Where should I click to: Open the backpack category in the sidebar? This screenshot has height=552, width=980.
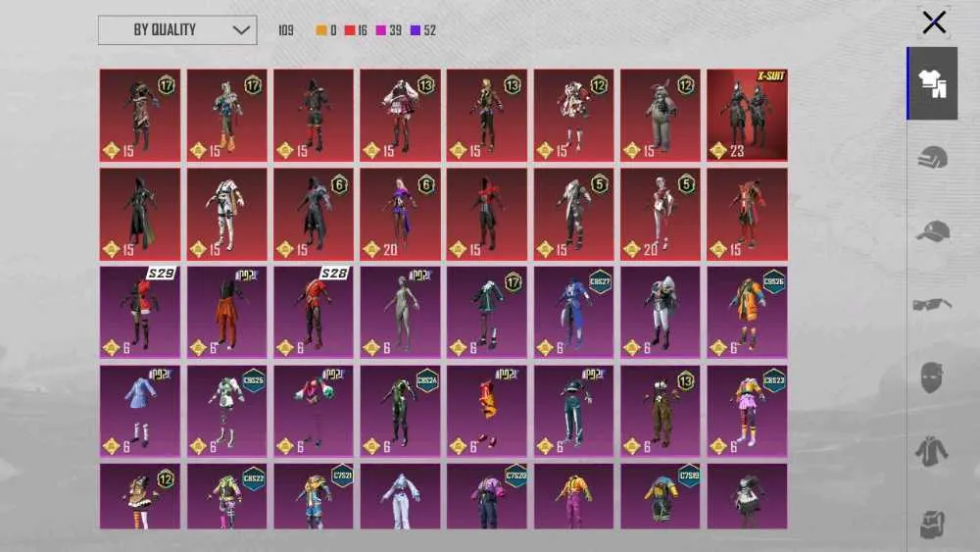932,524
